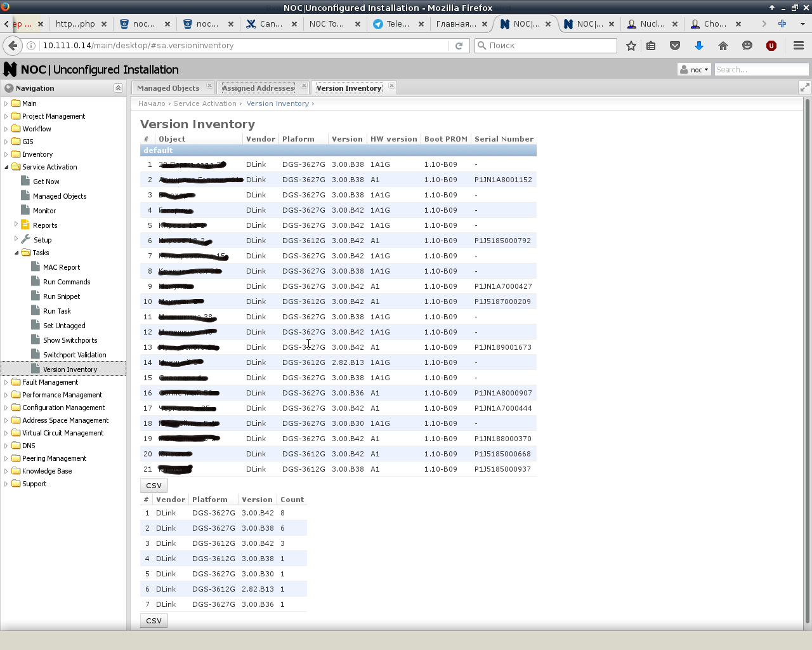Screen dimensions: 812x650
Task: Click the Service Activation breadcrumb
Action: (205, 103)
